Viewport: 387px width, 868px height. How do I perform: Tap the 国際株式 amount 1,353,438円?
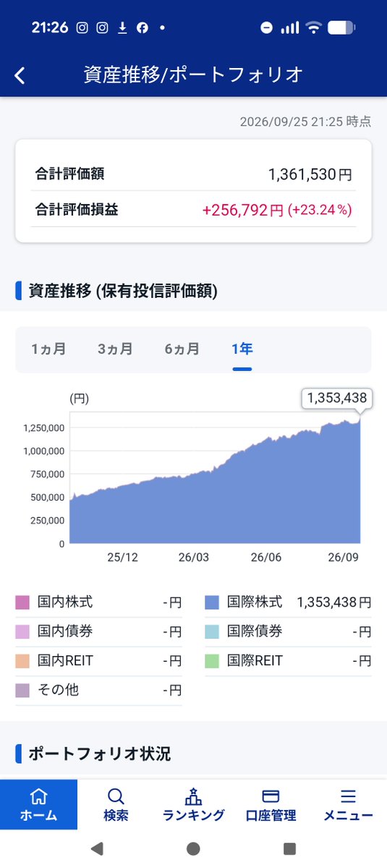[334, 603]
